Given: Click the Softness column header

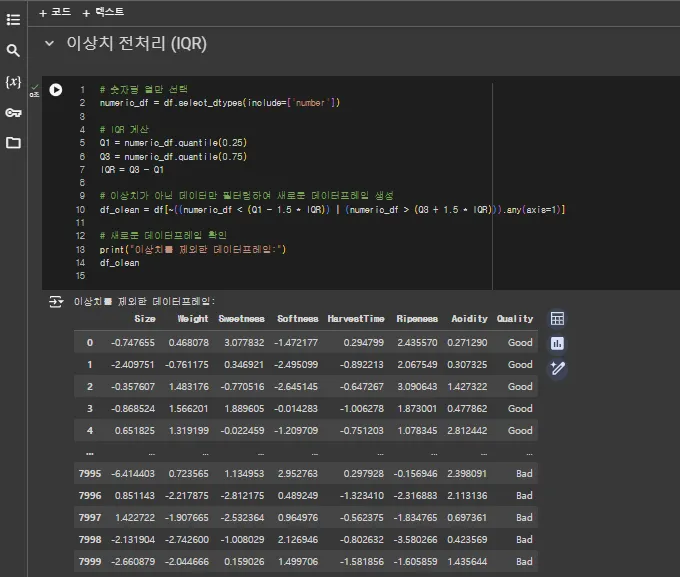Looking at the screenshot, I should point(298,319).
